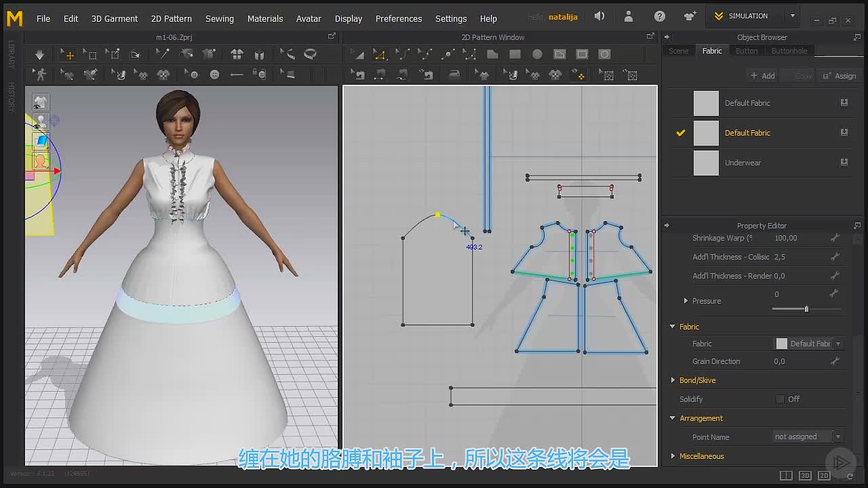
Task: Click the tape measure icon in 3D toolbar
Action: click(310, 54)
